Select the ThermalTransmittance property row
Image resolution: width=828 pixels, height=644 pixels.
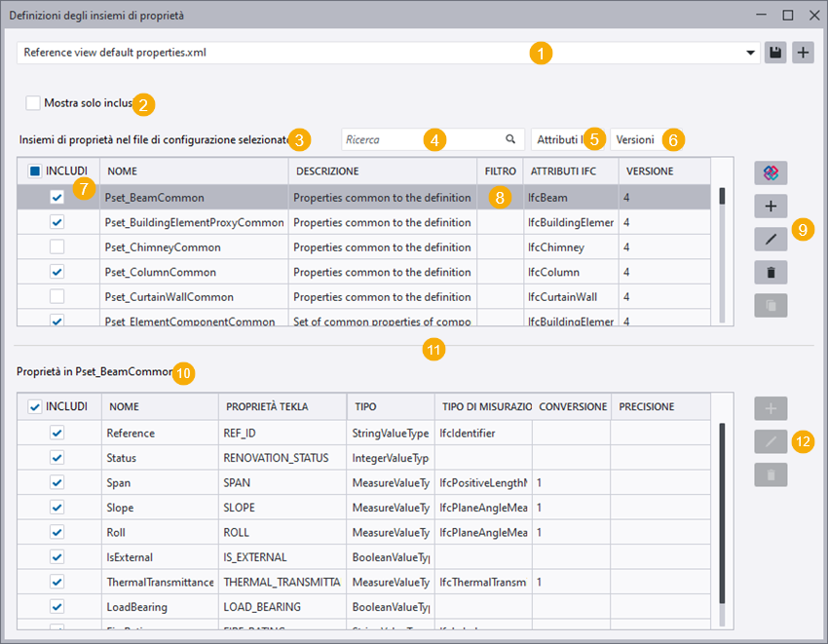(x=160, y=582)
